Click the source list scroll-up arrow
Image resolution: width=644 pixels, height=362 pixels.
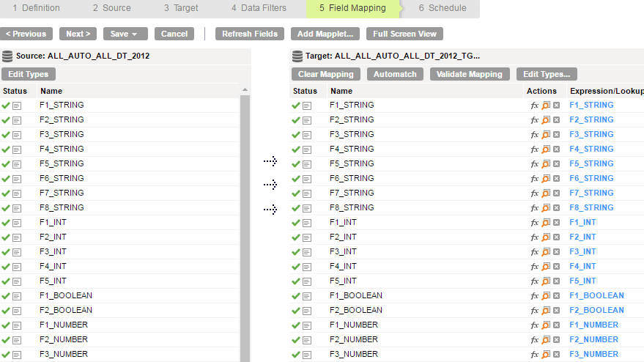[x=245, y=89]
